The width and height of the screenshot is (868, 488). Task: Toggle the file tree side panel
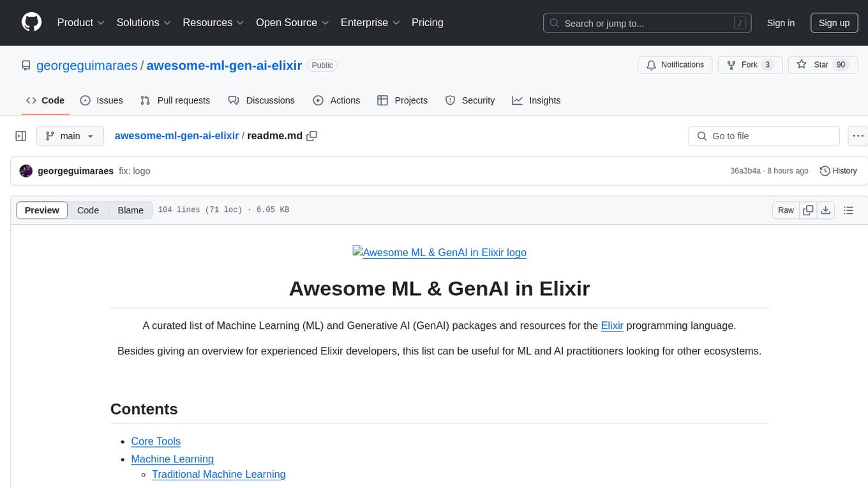coord(21,136)
